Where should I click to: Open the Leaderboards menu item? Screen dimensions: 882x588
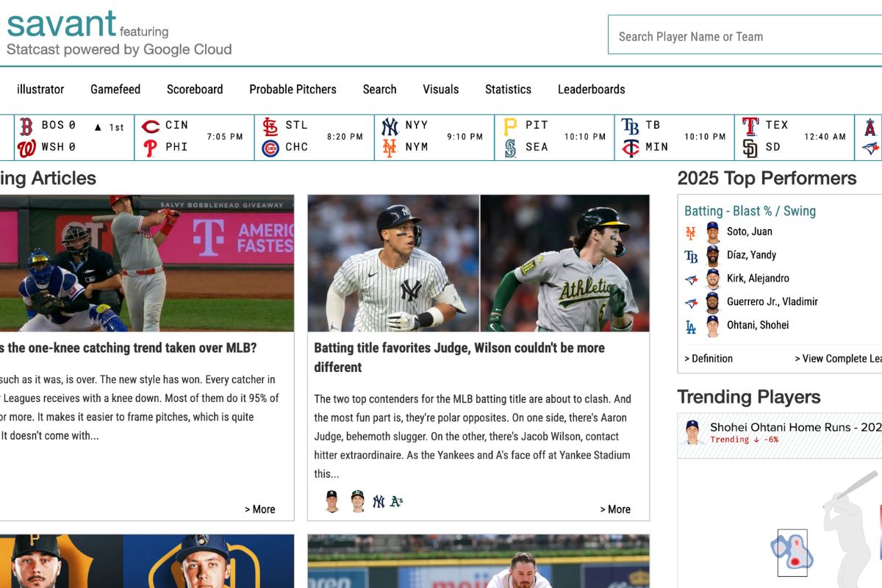pos(591,89)
